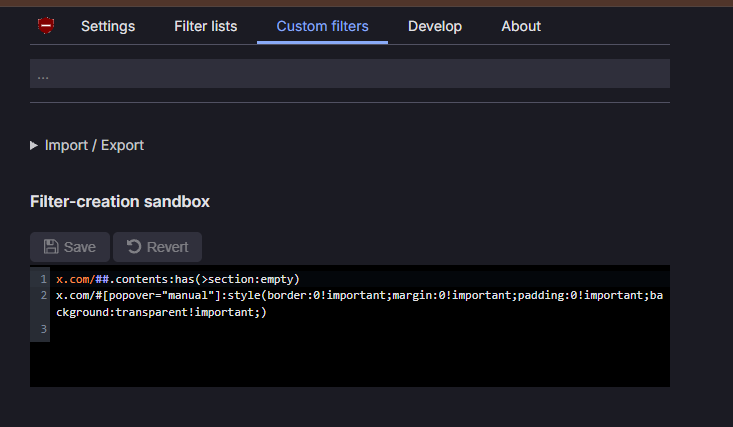Click line number 2 in the editor gutter
The image size is (733, 427).
[43, 296]
